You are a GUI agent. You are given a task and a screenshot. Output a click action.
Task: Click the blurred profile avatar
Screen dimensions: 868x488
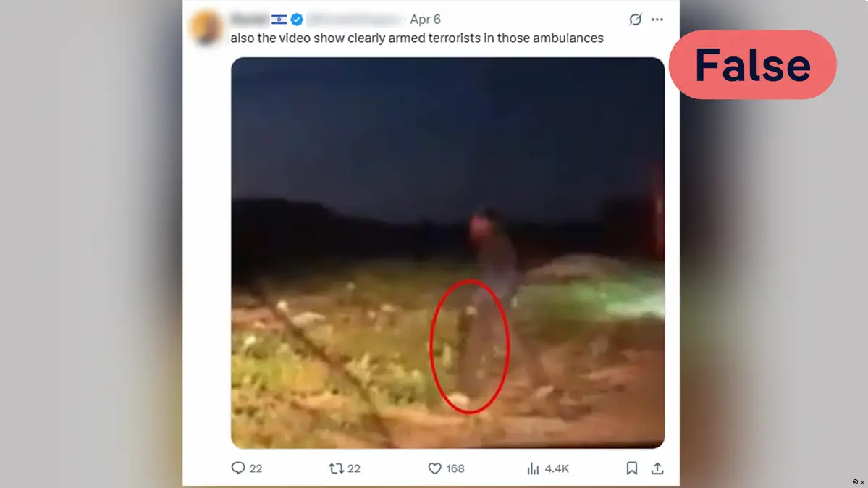pos(206,26)
